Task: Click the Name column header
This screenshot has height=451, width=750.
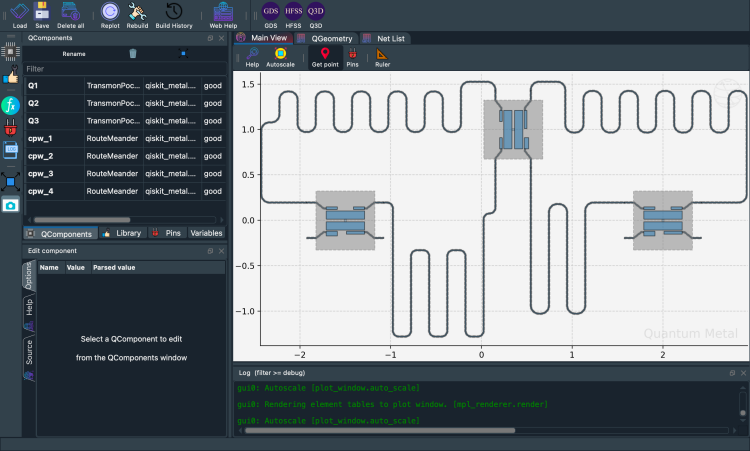Action: 49,267
